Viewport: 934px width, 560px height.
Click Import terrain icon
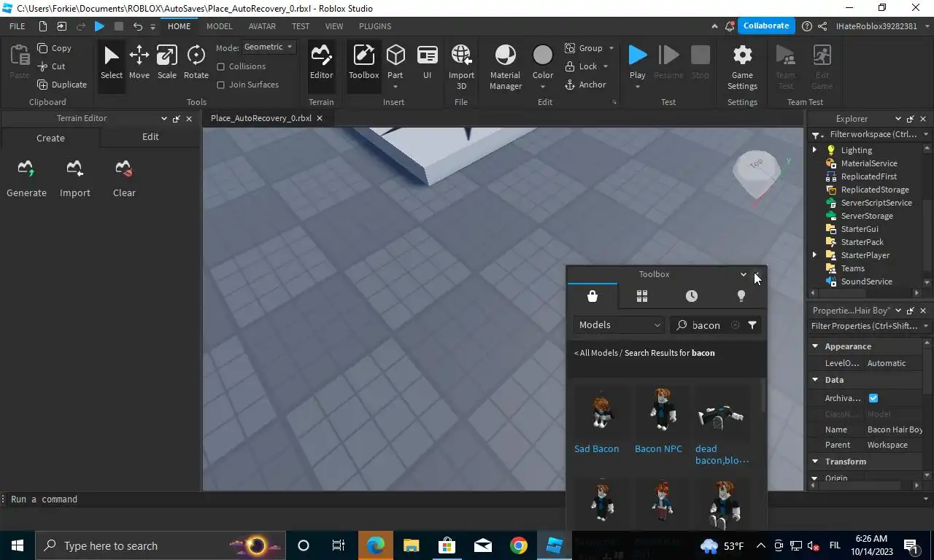[x=74, y=169]
